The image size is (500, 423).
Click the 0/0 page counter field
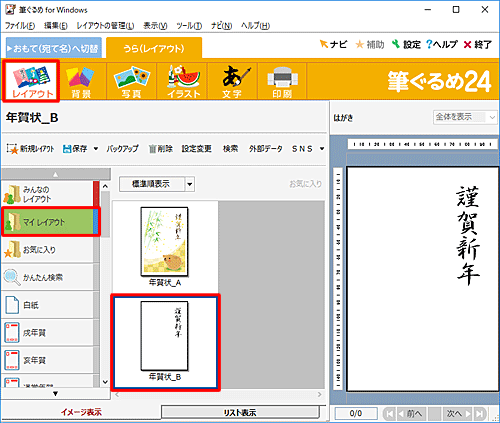(x=356, y=414)
